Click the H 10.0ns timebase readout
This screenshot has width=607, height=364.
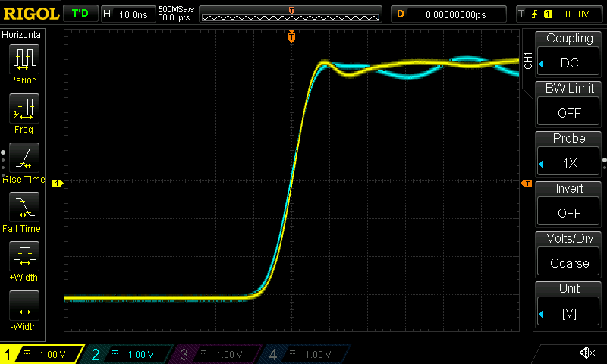point(128,14)
